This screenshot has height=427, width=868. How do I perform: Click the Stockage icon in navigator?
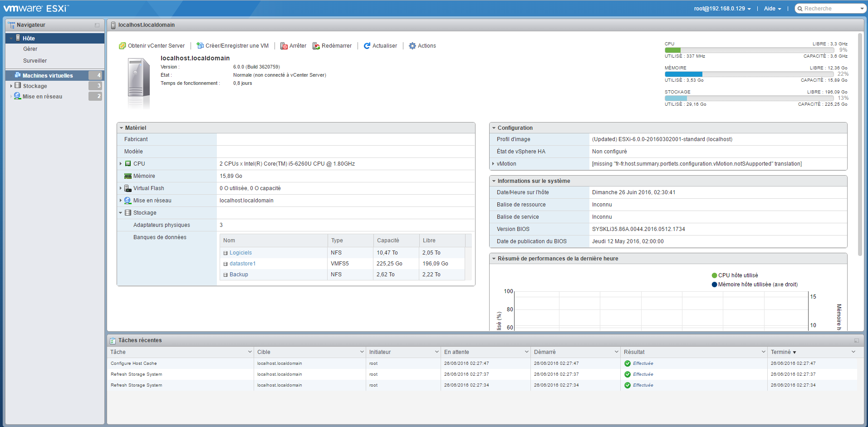pos(18,86)
